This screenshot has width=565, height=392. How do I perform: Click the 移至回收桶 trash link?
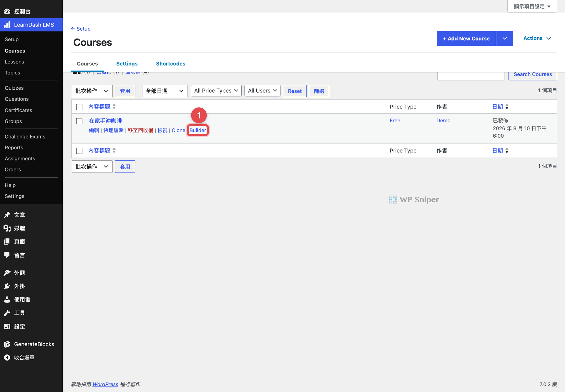click(x=140, y=130)
